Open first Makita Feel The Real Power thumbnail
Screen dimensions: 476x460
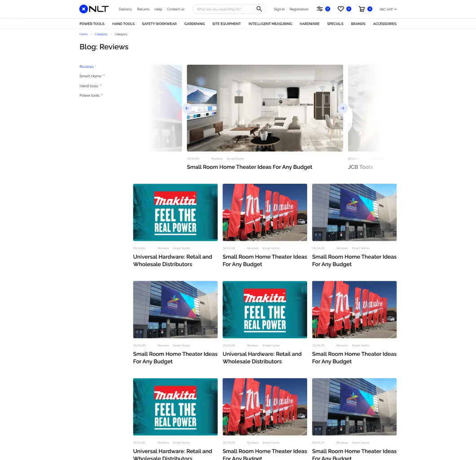pos(175,212)
